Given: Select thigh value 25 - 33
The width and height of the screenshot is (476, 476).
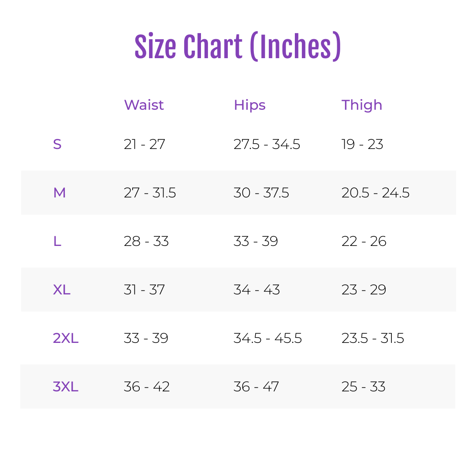Looking at the screenshot, I should 363,387.
